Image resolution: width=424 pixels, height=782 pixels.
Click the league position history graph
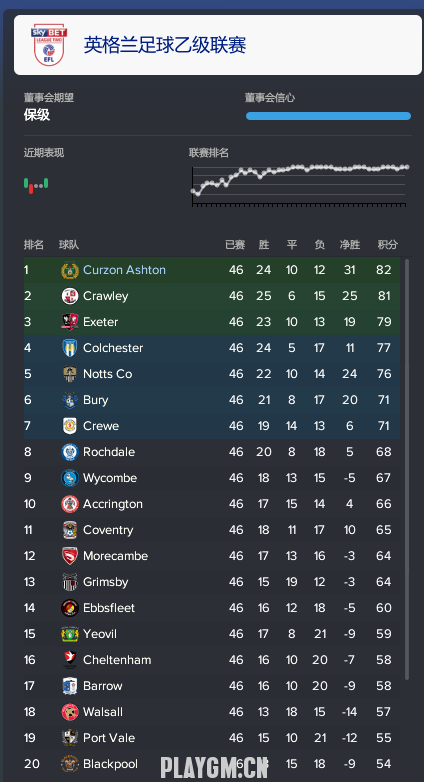pyautogui.click(x=300, y=185)
